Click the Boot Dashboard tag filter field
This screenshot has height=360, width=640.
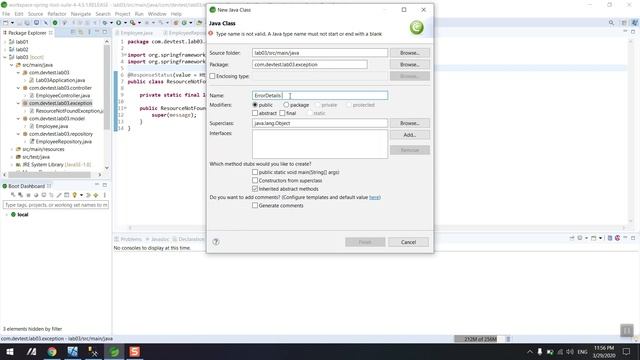coord(56,205)
